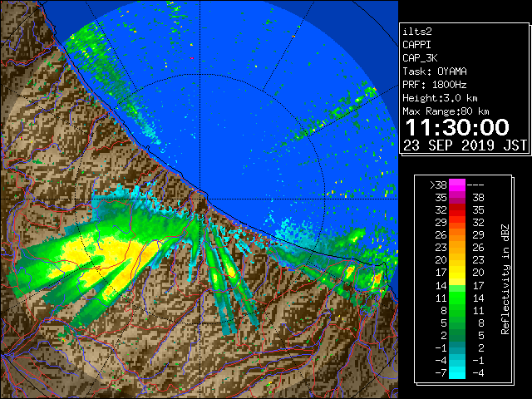Click the 'Height:3.0 km' text
This screenshot has width=532, height=399.
[x=440, y=98]
